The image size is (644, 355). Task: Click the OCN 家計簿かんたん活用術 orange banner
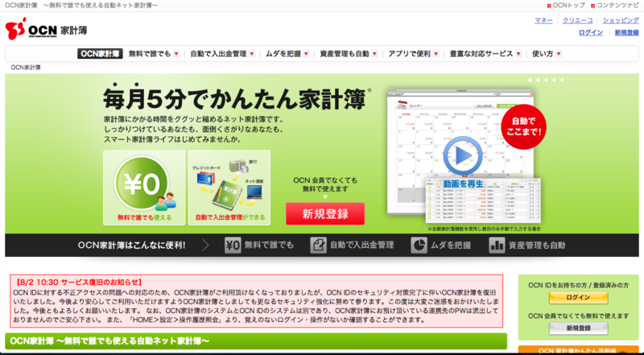[x=578, y=350]
